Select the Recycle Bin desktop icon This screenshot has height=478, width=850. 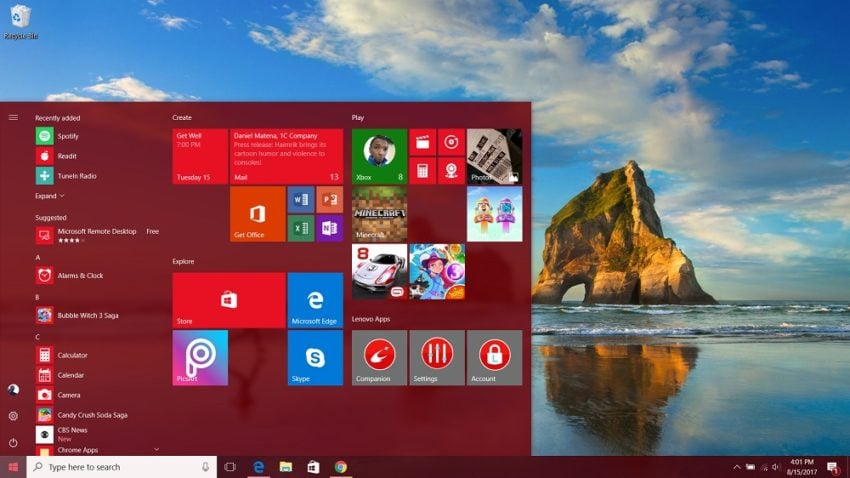(x=21, y=22)
